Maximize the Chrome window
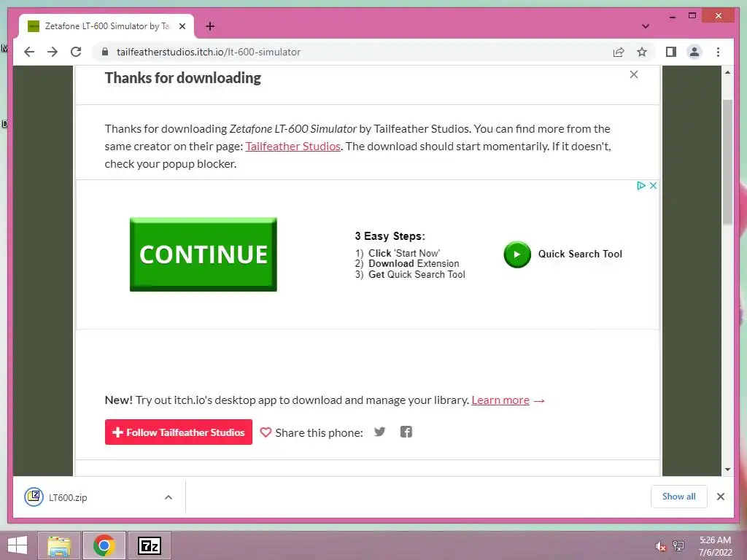Screen dimensions: 747x560 point(692,16)
